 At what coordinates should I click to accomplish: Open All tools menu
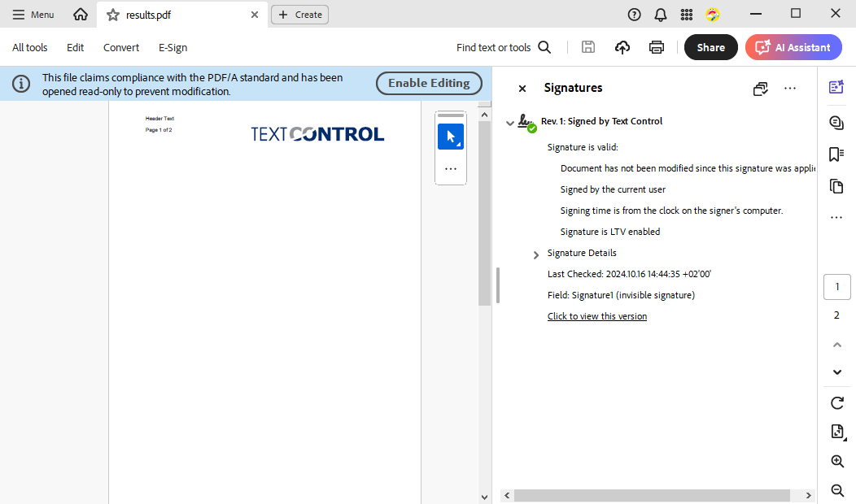tap(30, 47)
